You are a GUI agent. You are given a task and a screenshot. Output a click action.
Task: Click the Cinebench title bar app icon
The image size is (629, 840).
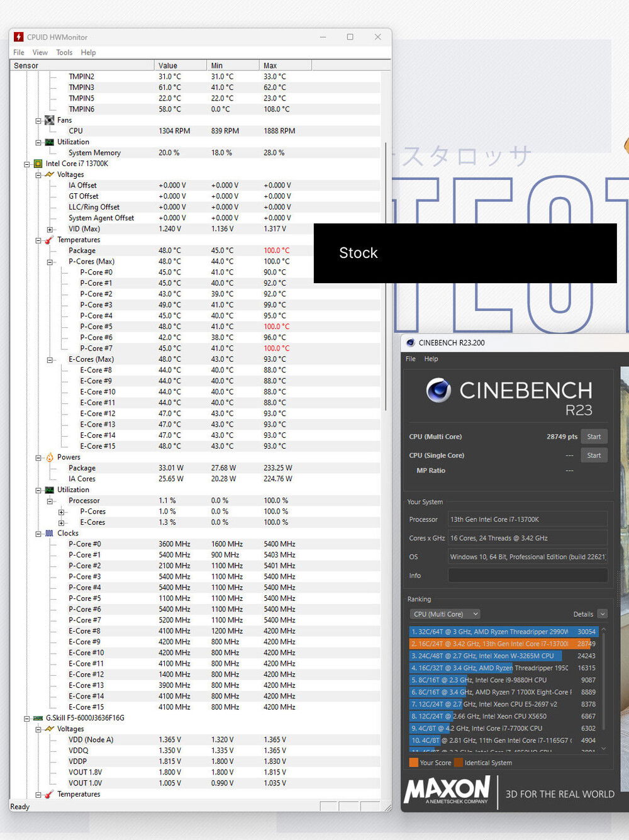411,343
